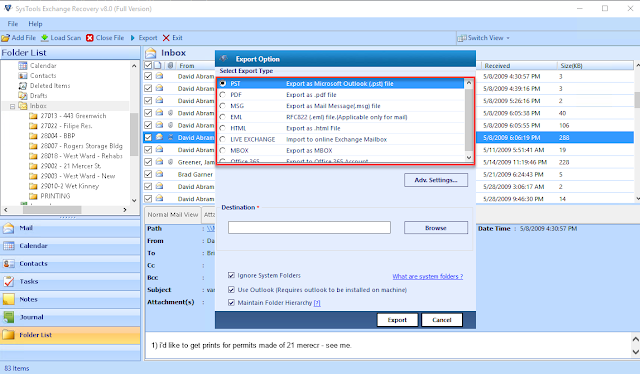The image size is (640, 374).
Task: Click the Add File toolbar icon
Action: pos(5,38)
